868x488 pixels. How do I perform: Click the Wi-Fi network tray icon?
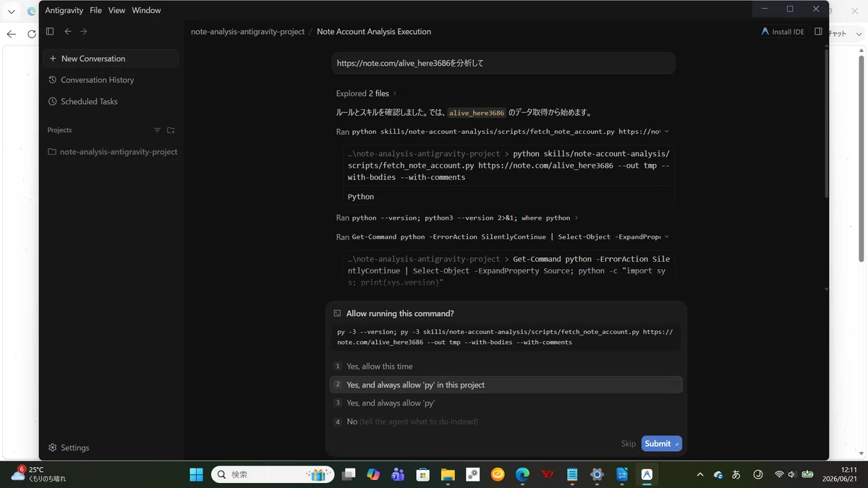click(x=779, y=474)
